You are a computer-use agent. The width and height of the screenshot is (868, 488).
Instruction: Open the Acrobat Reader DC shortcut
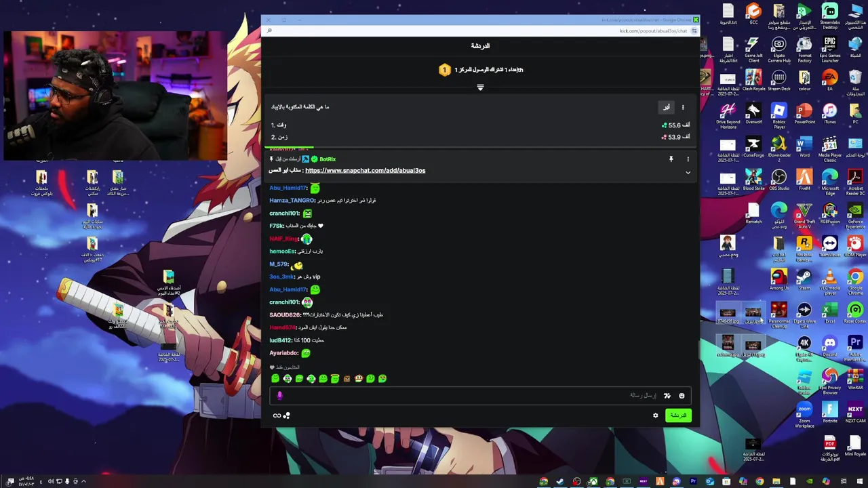click(855, 181)
